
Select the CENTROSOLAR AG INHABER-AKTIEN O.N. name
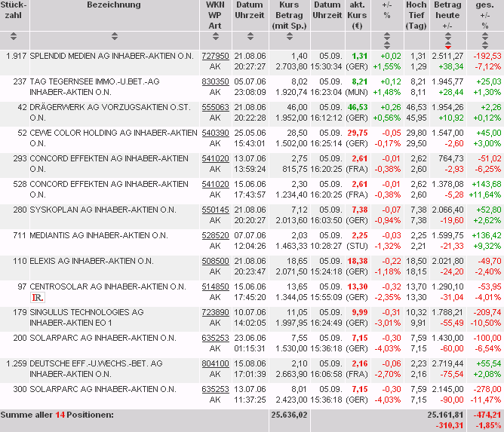coord(108,286)
